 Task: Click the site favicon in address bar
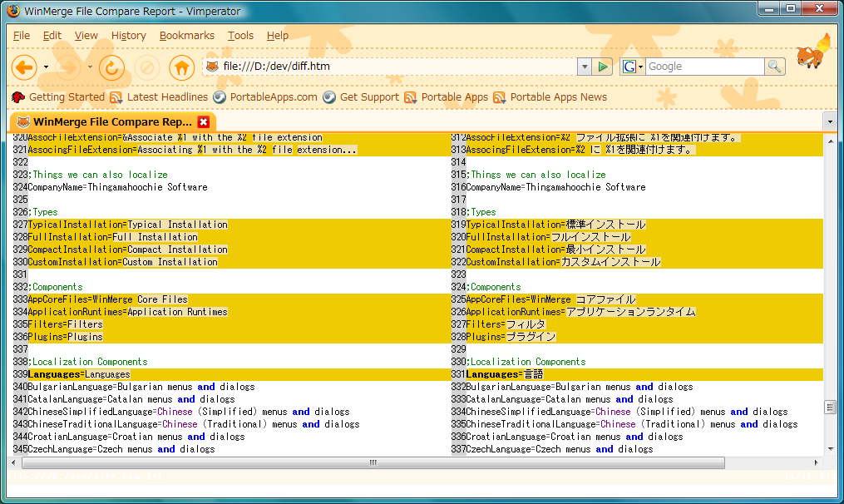[x=212, y=67]
